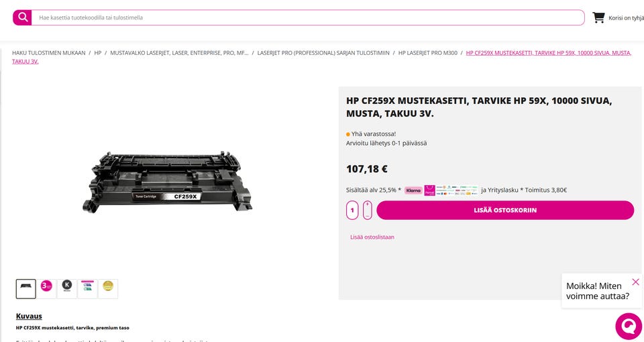
Task: Click the magenta search magnifier icon
Action: pos(22,17)
